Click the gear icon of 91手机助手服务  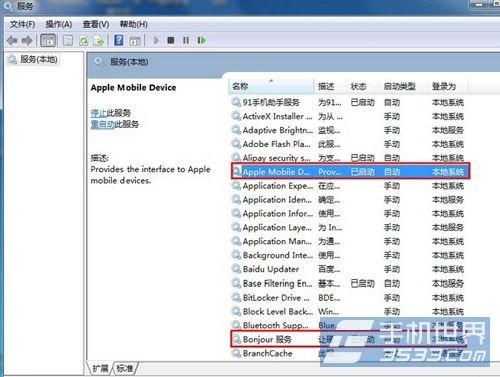click(x=236, y=102)
